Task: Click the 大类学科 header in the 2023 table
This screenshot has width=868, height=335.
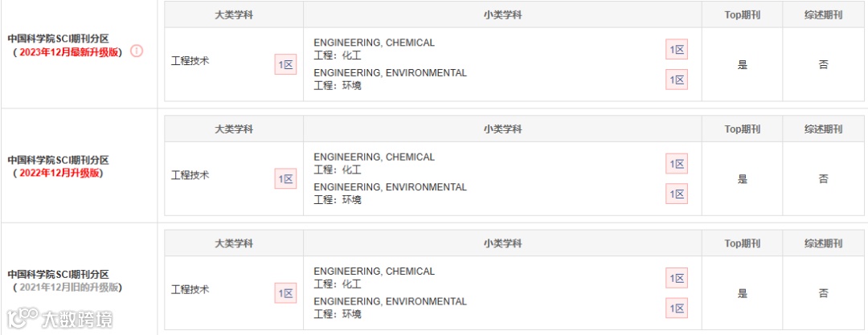Action: pyautogui.click(x=234, y=15)
